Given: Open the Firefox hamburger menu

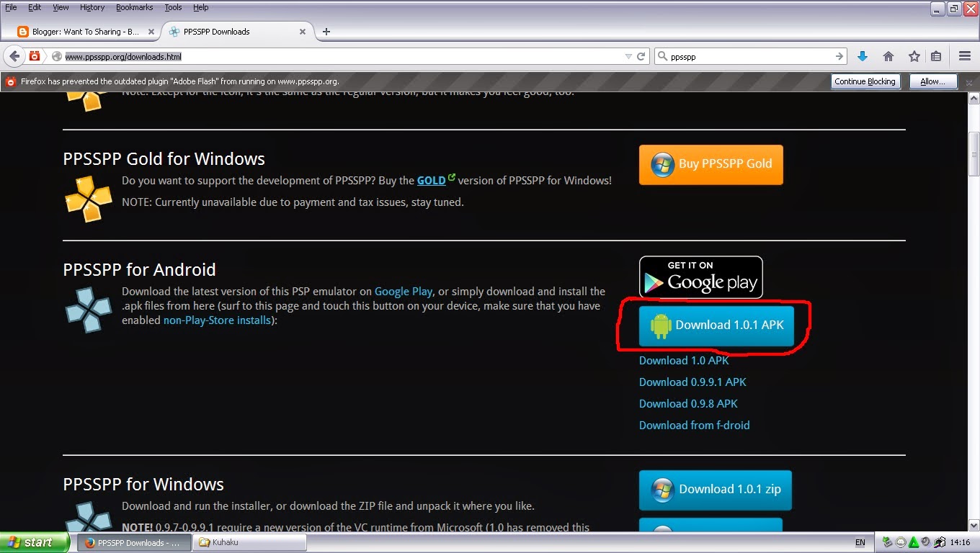Looking at the screenshot, I should pyautogui.click(x=965, y=56).
